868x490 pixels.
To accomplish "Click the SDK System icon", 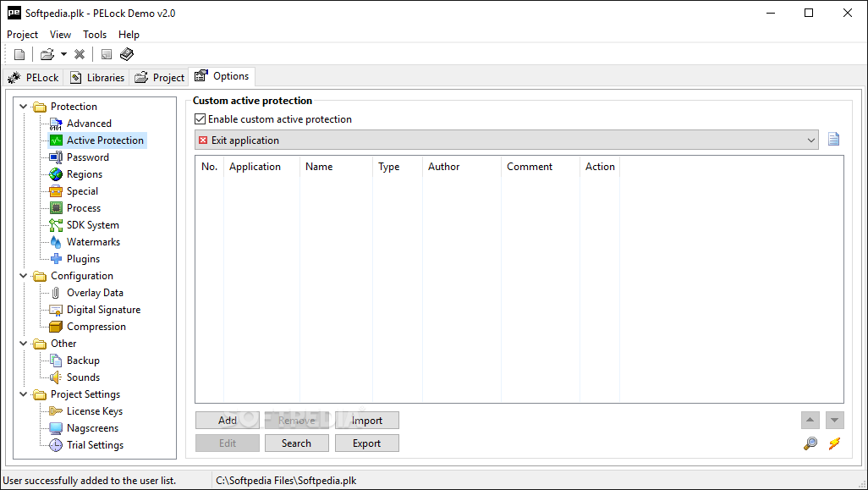I will (x=56, y=225).
